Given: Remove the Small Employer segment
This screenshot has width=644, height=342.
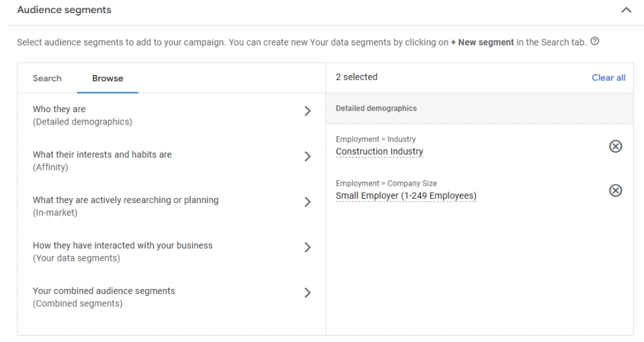Looking at the screenshot, I should (x=616, y=191).
